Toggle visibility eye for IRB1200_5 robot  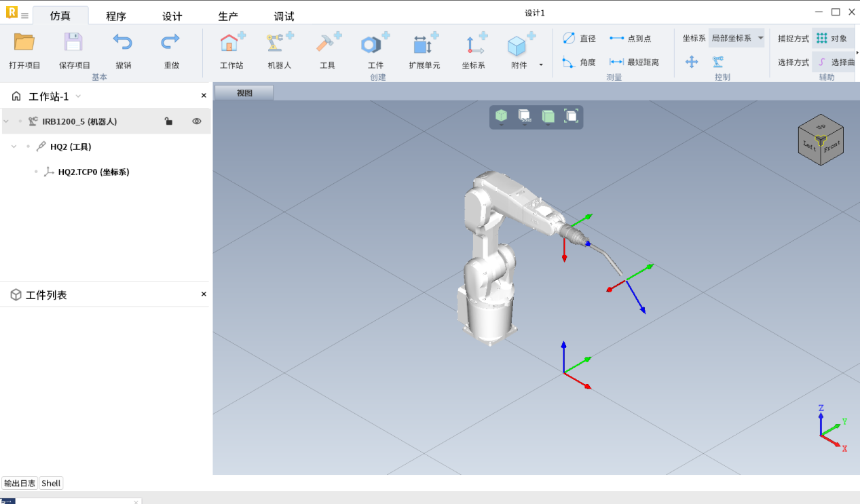pyautogui.click(x=197, y=121)
